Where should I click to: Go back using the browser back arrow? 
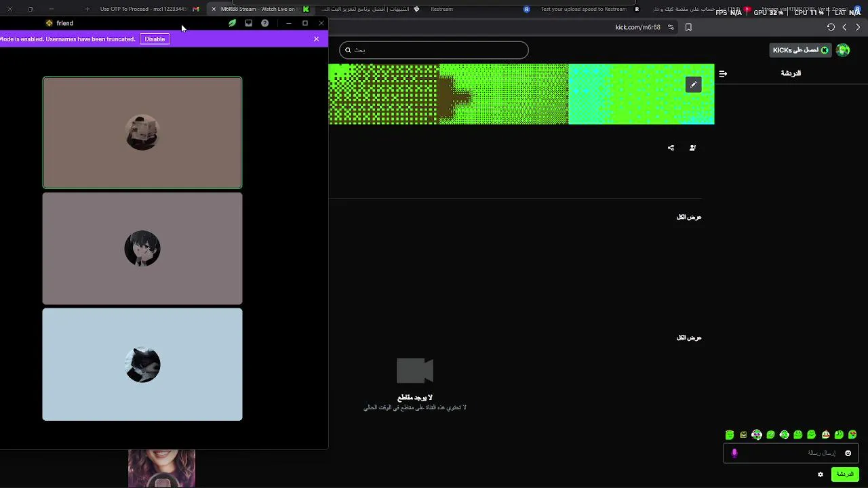(844, 27)
